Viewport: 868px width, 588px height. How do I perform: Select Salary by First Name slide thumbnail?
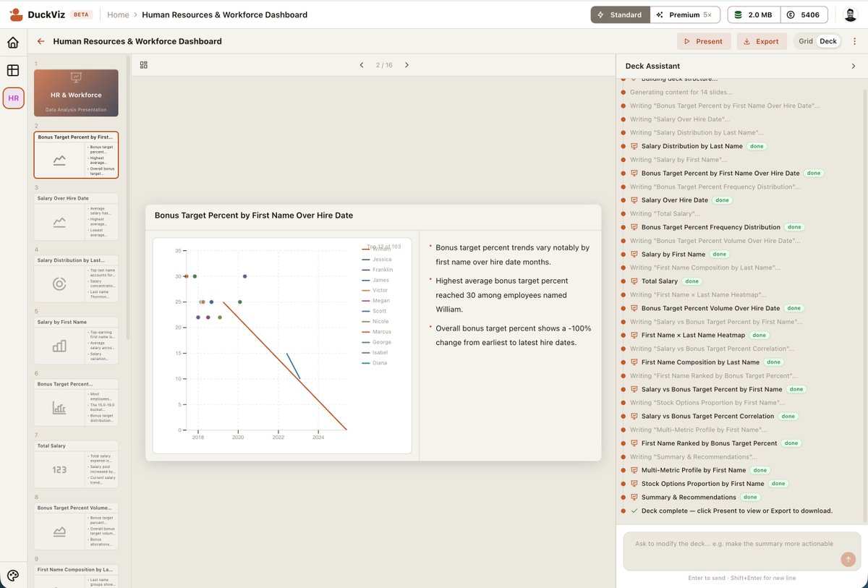click(x=76, y=341)
